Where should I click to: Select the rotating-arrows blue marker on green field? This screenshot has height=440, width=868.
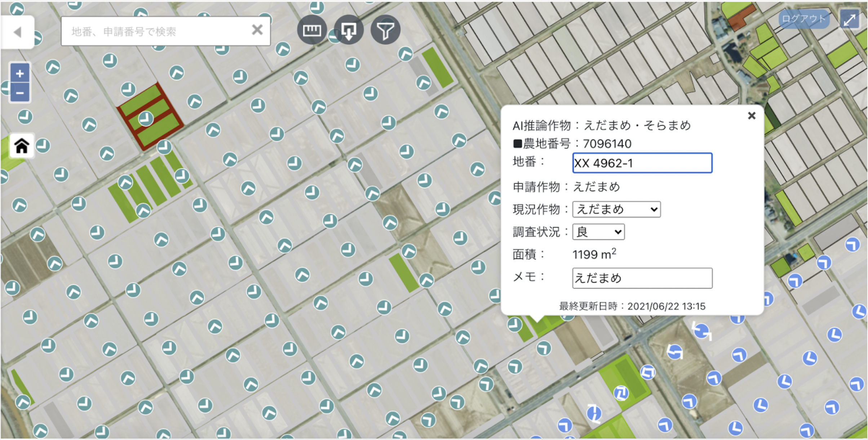[x=621, y=393]
